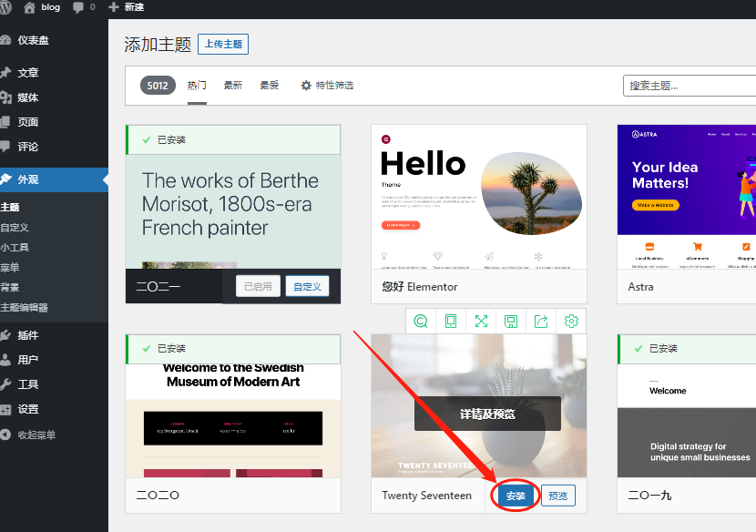The image size is (756, 532).
Task: Click the share export icon in floating toolbar
Action: click(541, 322)
